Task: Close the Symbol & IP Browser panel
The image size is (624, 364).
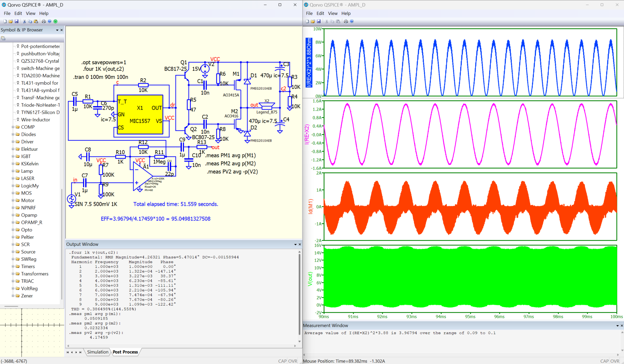Action: (x=62, y=30)
